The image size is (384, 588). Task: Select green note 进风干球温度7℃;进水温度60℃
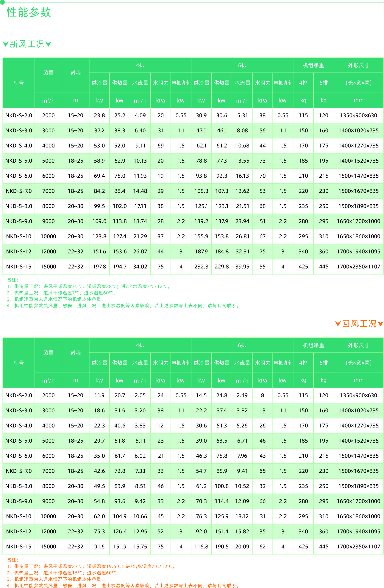coord(62,293)
